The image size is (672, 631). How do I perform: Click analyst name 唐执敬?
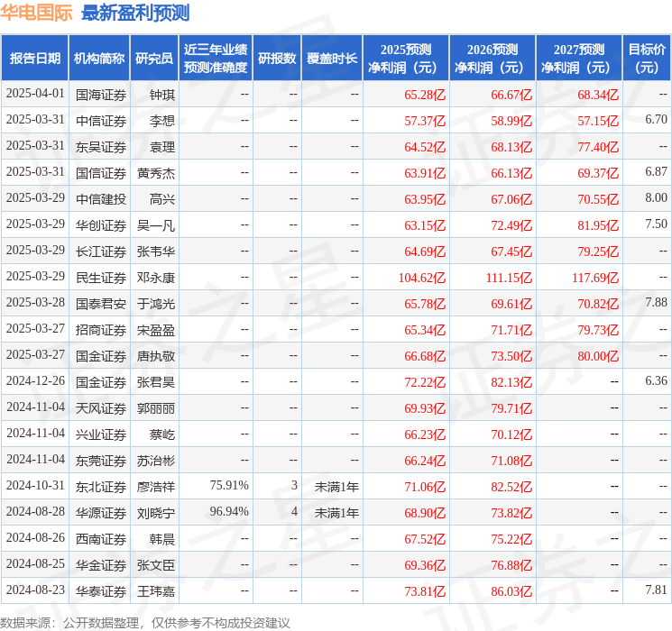click(156, 356)
